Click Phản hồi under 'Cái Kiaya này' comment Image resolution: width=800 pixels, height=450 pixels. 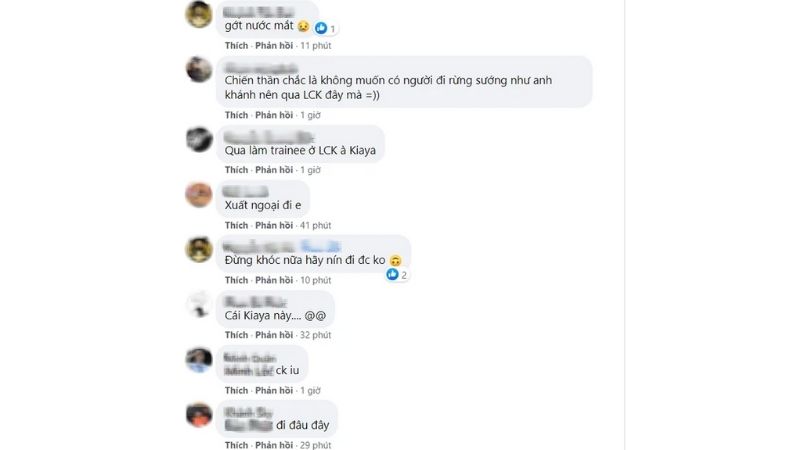(x=274, y=335)
